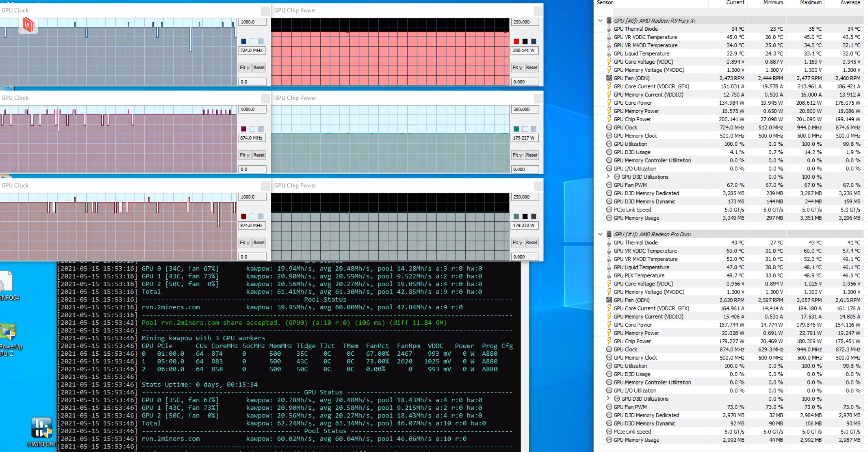Click the black swatch on 179.223 W graph
Screen dimensions: 868x452
525,216
